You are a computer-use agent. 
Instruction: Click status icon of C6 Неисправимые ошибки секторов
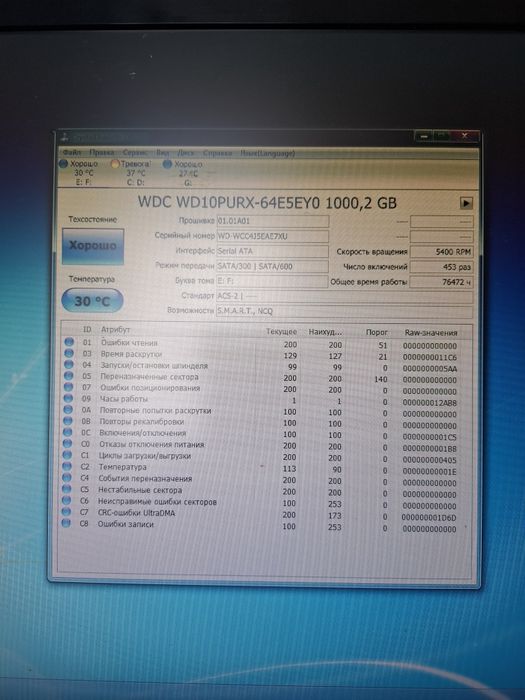point(66,500)
